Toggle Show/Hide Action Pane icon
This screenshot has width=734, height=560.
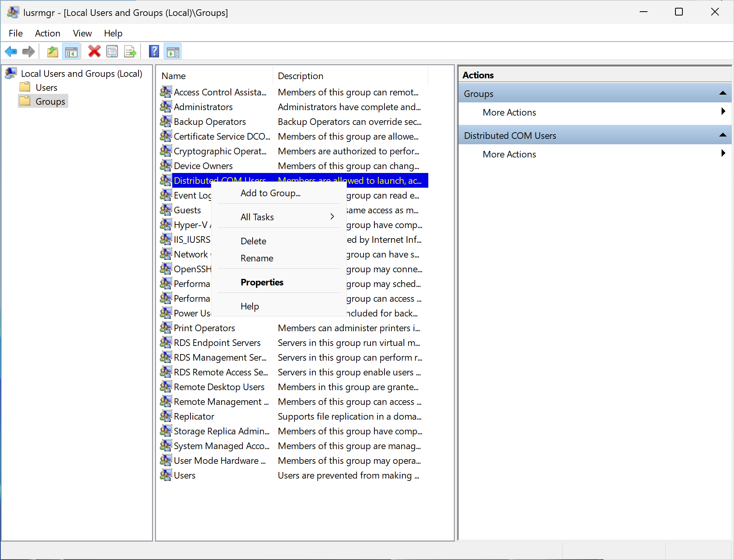tap(173, 52)
